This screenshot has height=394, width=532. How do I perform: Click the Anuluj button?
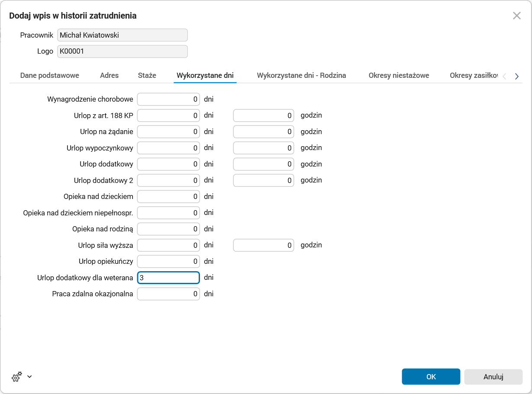(493, 377)
